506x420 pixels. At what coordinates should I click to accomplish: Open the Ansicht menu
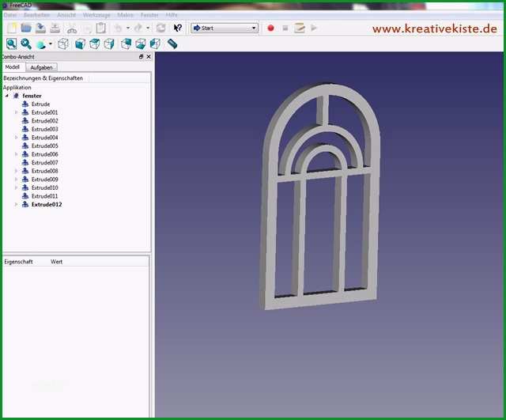(x=66, y=15)
